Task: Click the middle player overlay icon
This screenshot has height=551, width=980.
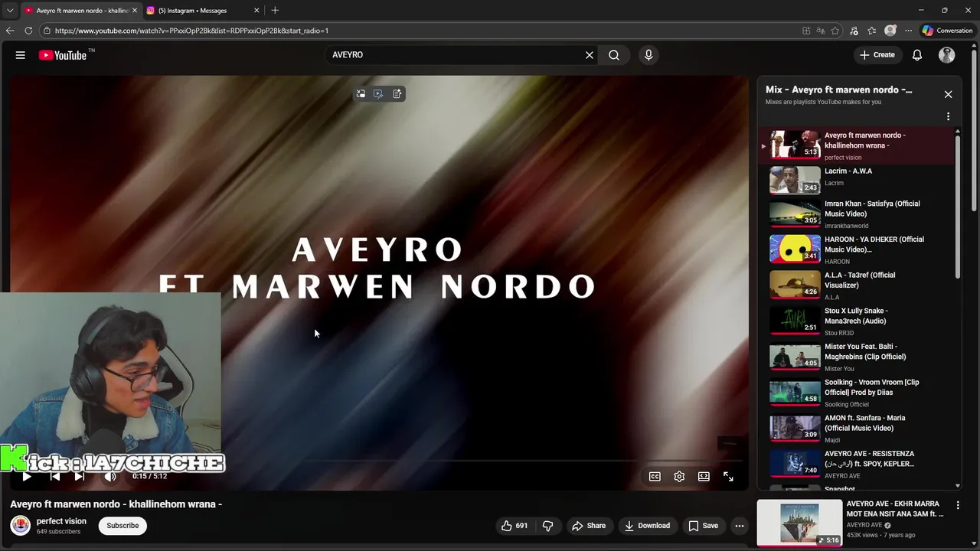Action: [x=378, y=94]
